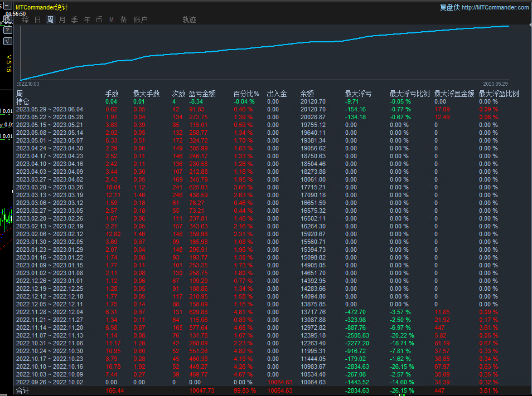Open the 账户 account tab
The height and width of the screenshot is (396, 532).
click(x=141, y=20)
